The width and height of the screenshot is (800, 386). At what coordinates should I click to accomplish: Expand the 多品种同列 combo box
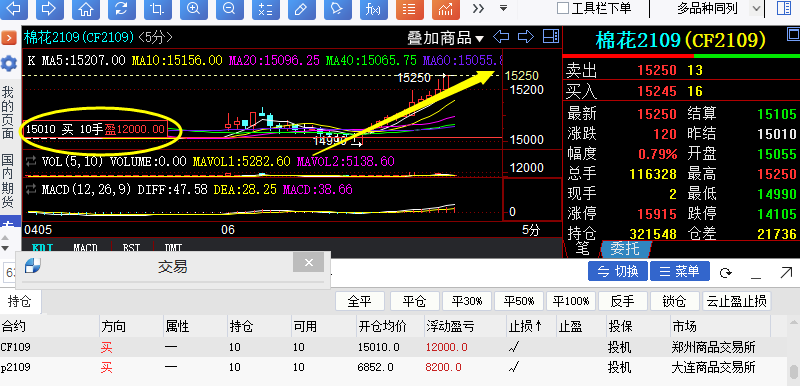756,8
